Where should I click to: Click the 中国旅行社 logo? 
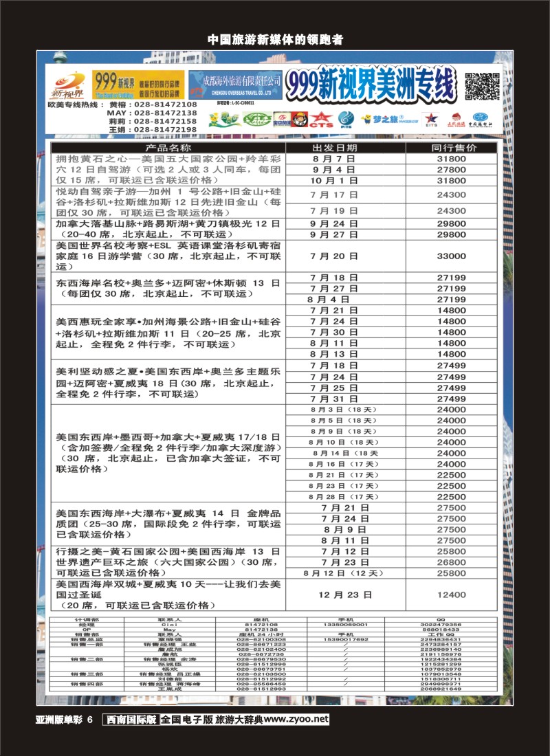pos(480,120)
